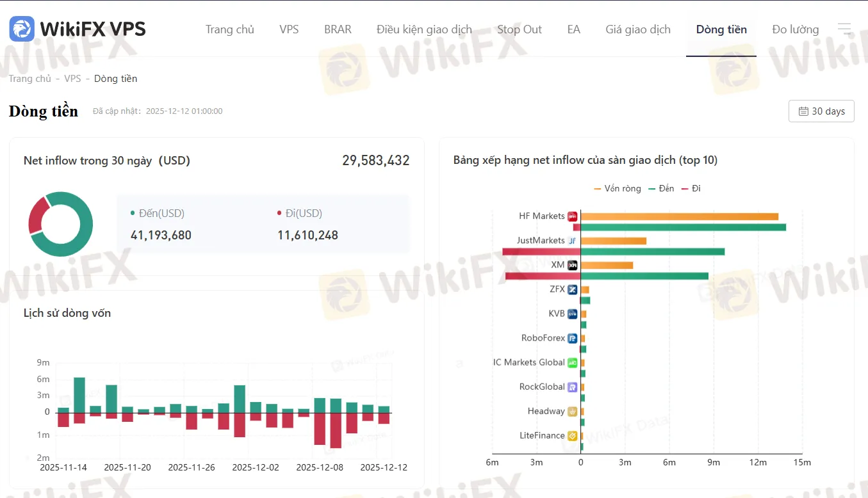
Task: Open the EA menu item
Action: [x=574, y=29]
